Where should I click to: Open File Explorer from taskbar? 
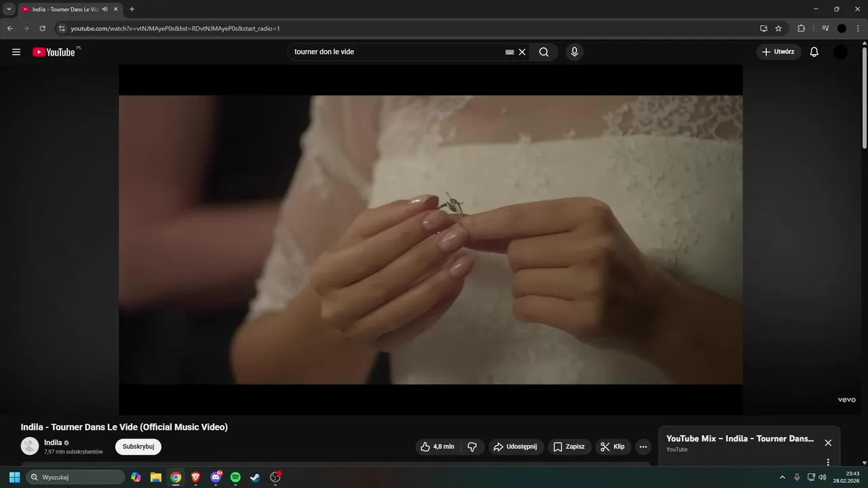156,477
